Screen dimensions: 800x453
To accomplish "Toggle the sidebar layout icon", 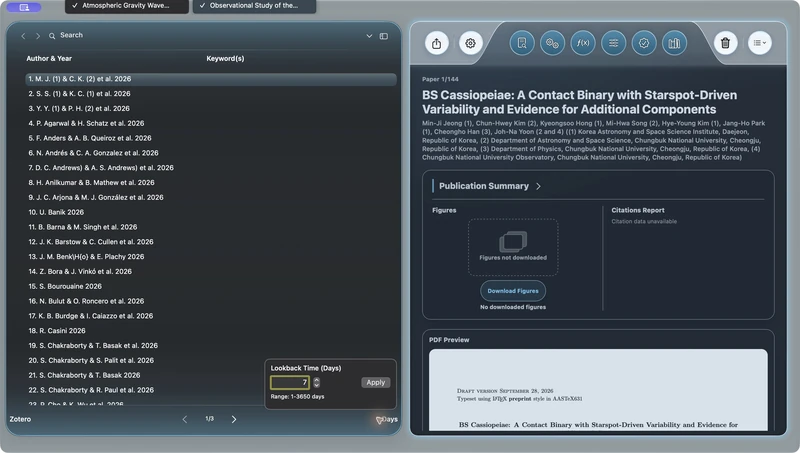I will click(384, 36).
